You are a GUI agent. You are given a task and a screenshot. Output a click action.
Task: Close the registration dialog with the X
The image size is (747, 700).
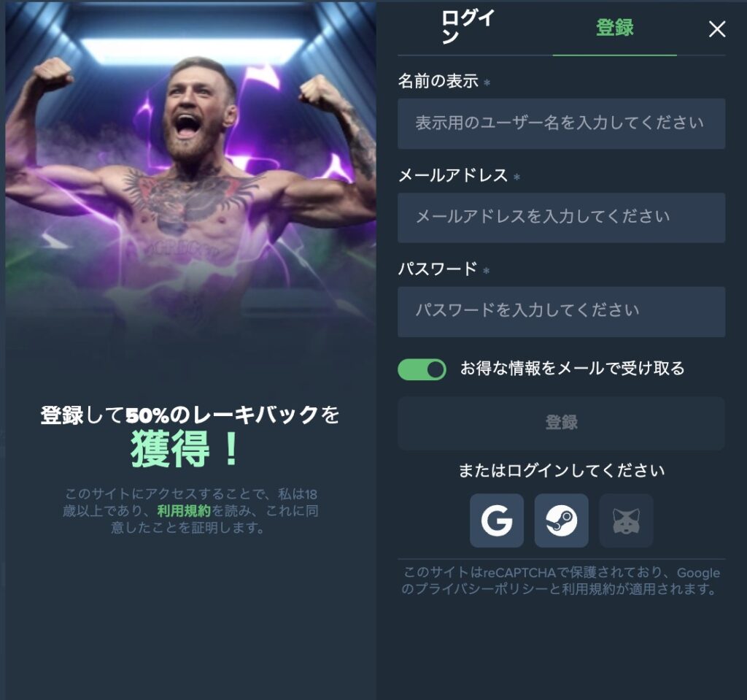tap(717, 29)
